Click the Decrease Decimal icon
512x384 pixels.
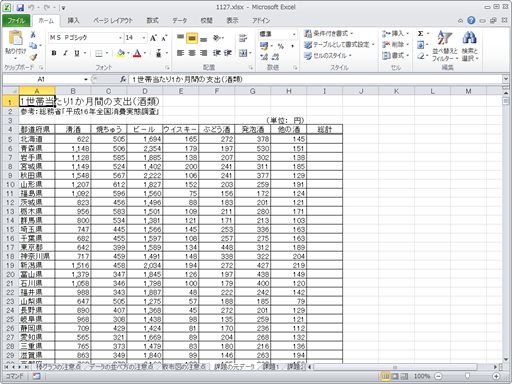click(x=275, y=57)
